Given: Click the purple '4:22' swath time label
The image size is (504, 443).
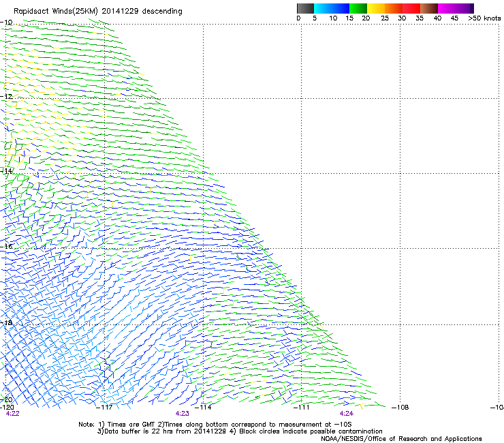Looking at the screenshot, I should [x=12, y=414].
